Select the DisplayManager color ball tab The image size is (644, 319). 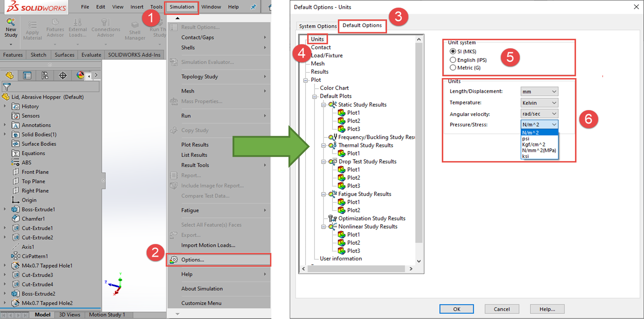coord(80,75)
